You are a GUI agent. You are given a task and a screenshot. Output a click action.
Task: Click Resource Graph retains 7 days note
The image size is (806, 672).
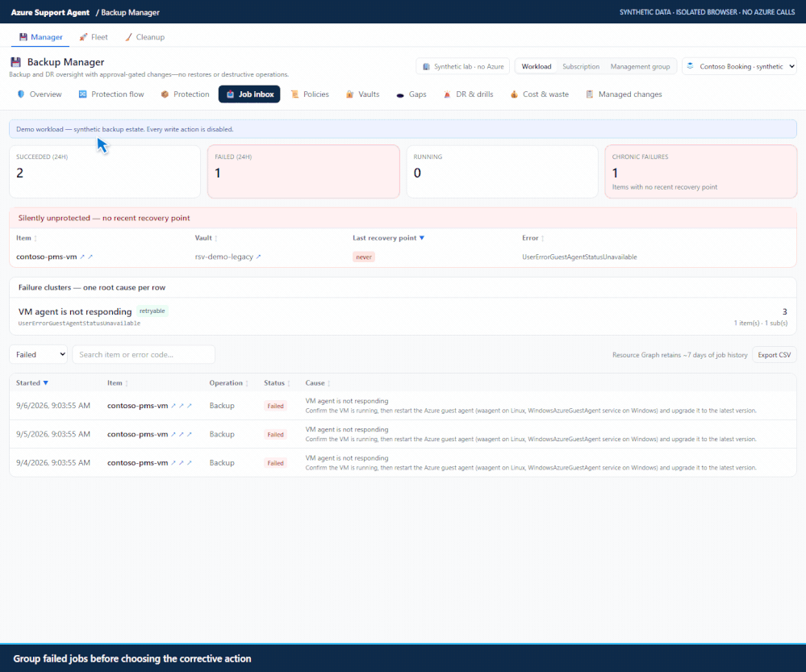(x=679, y=355)
